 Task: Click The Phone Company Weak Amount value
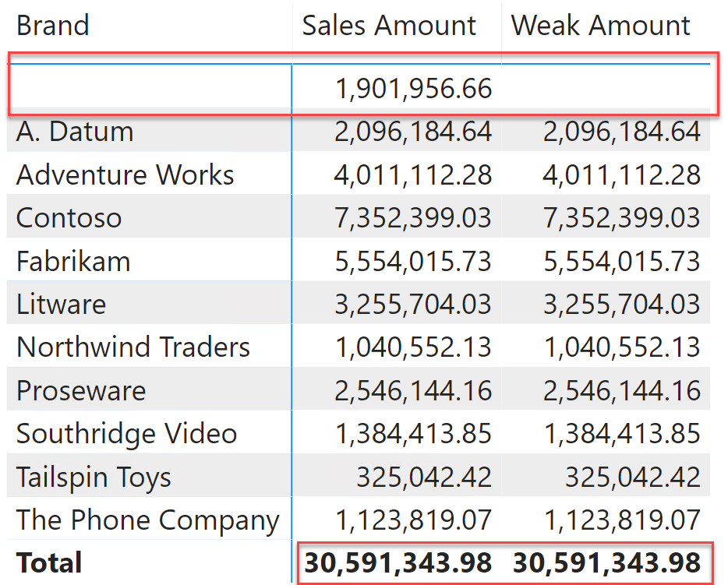[x=622, y=520]
